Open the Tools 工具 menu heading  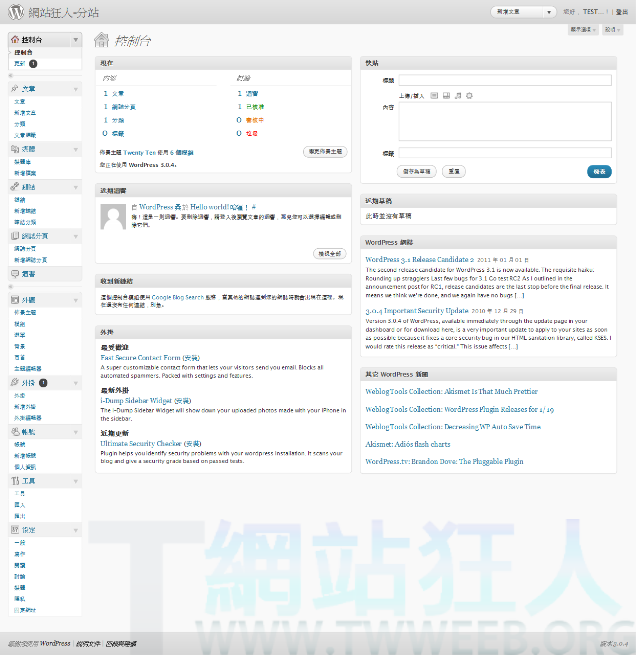[28, 481]
